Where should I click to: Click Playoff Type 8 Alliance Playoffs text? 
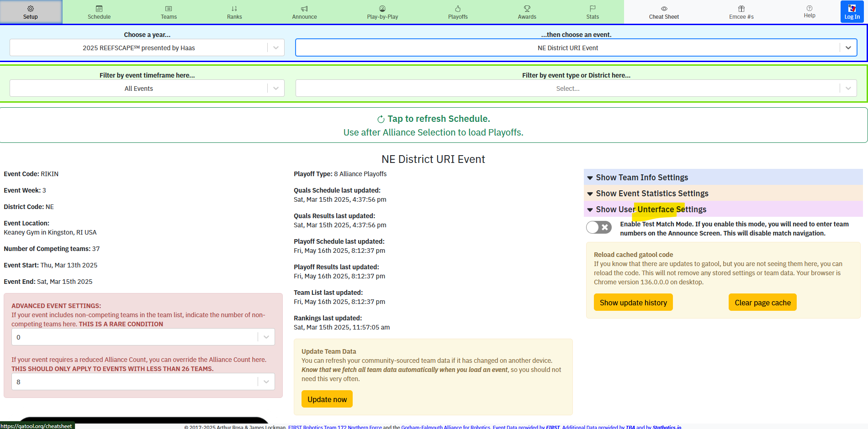(340, 174)
